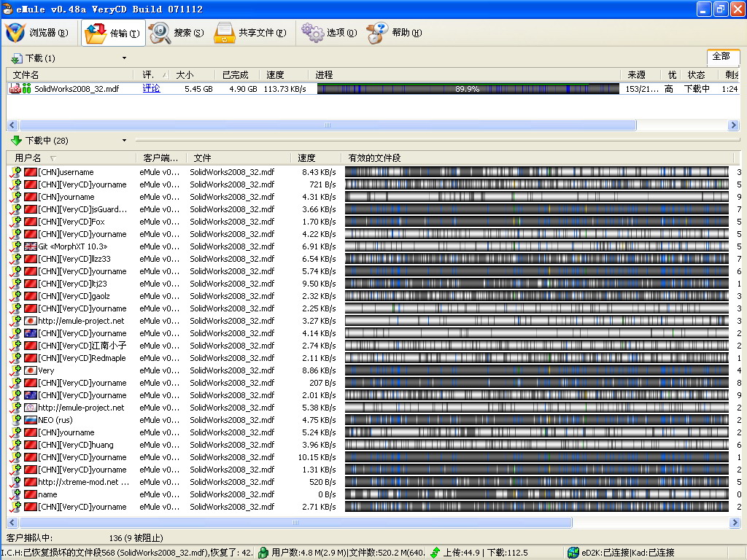Viewport: 747px width, 560px height.
Task: Sort downloads by 进程 column header
Action: coord(465,75)
